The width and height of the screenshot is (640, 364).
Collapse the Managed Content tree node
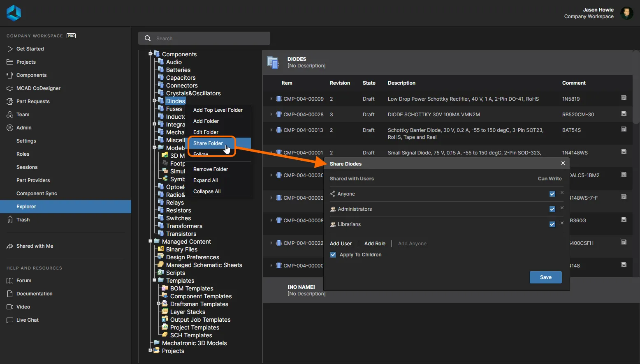pyautogui.click(x=151, y=242)
